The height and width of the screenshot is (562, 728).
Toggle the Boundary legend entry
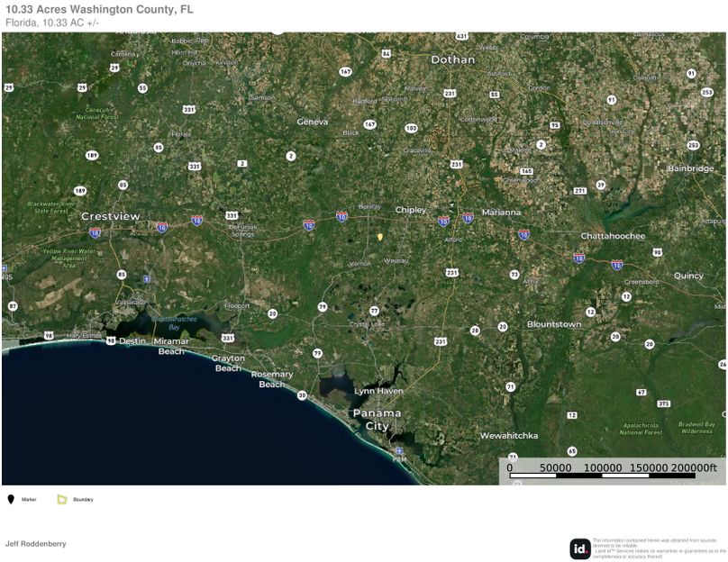tap(81, 497)
